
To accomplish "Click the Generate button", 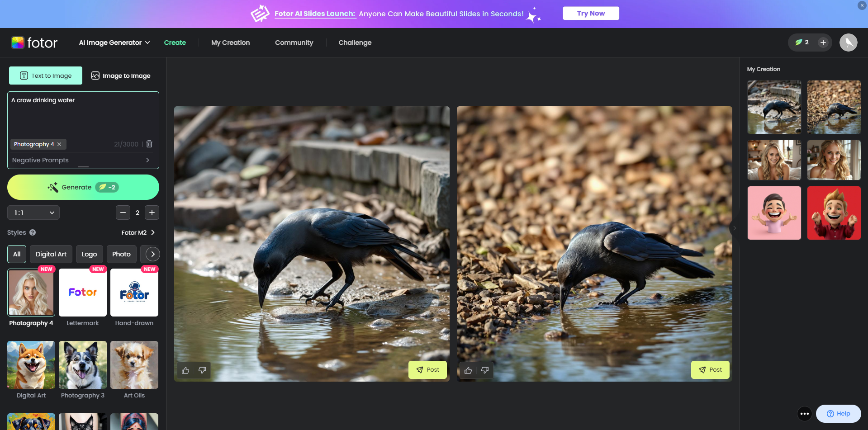I will (83, 187).
